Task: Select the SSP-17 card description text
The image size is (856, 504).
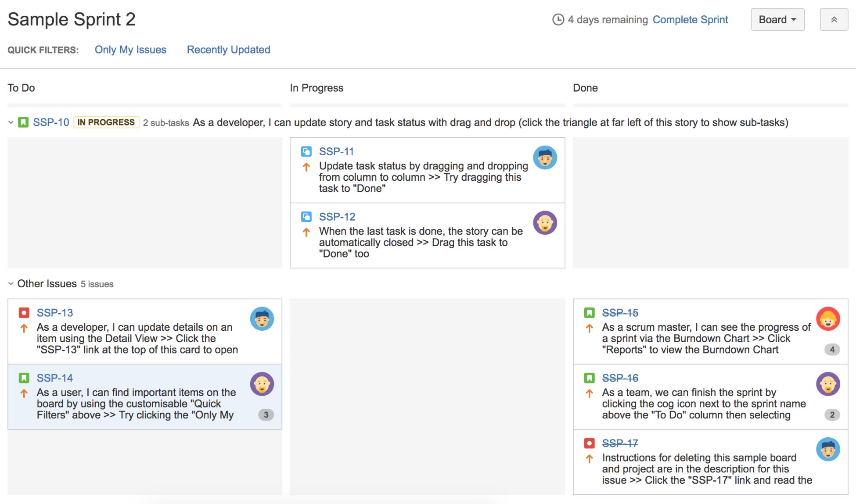Action: (x=707, y=469)
